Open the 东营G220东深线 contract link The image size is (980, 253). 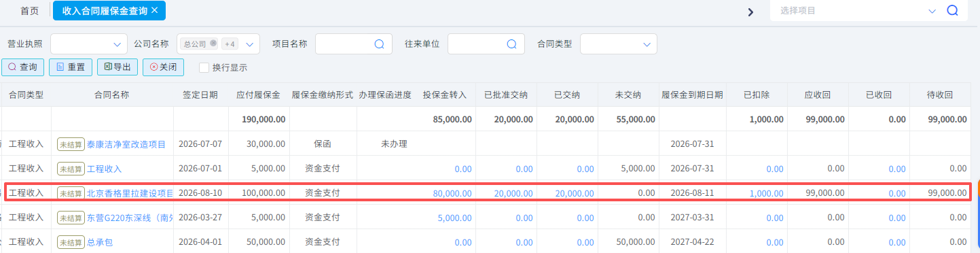[x=130, y=218]
